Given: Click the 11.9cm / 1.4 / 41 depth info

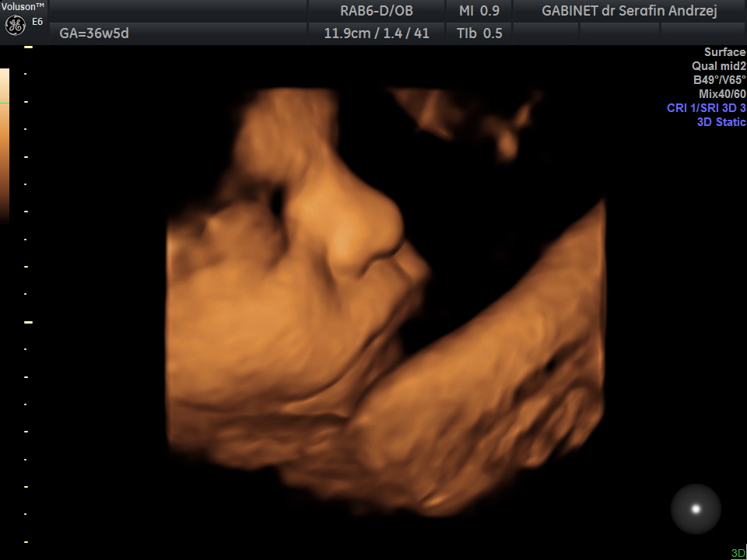Looking at the screenshot, I should [x=377, y=33].
